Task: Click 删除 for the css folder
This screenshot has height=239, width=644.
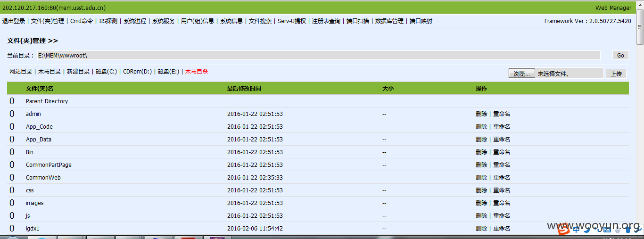Action: click(x=481, y=190)
